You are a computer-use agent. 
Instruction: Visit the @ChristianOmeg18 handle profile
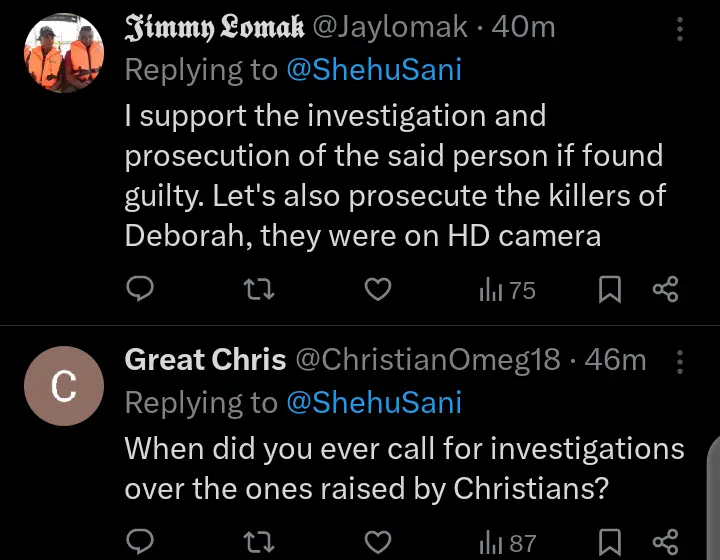(427, 359)
